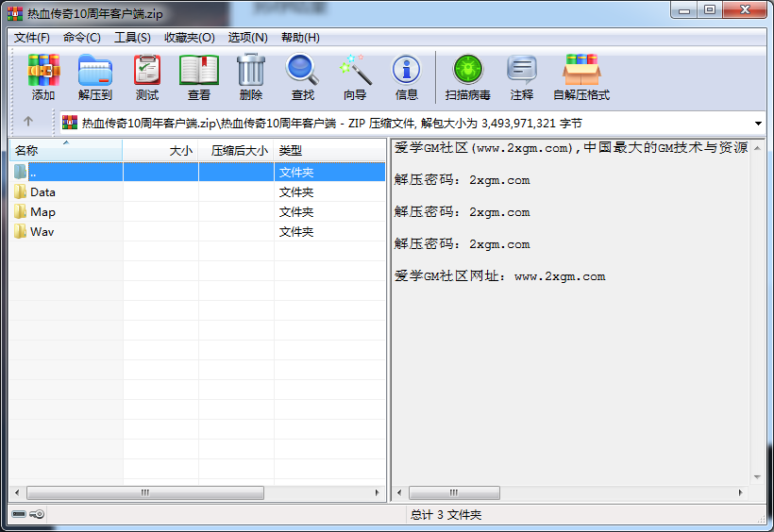This screenshot has width=774, height=532.
Task: Click 爱学GM社区网址 line in comment pane
Action: [499, 275]
